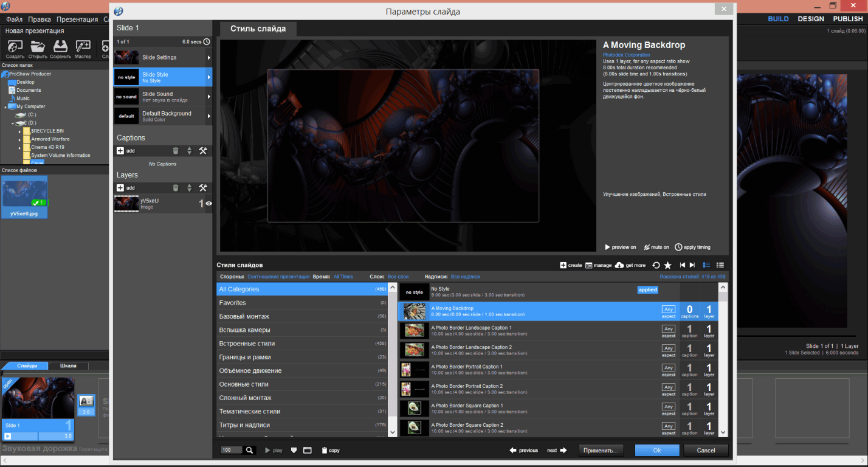Open the Правка menu

(40, 19)
